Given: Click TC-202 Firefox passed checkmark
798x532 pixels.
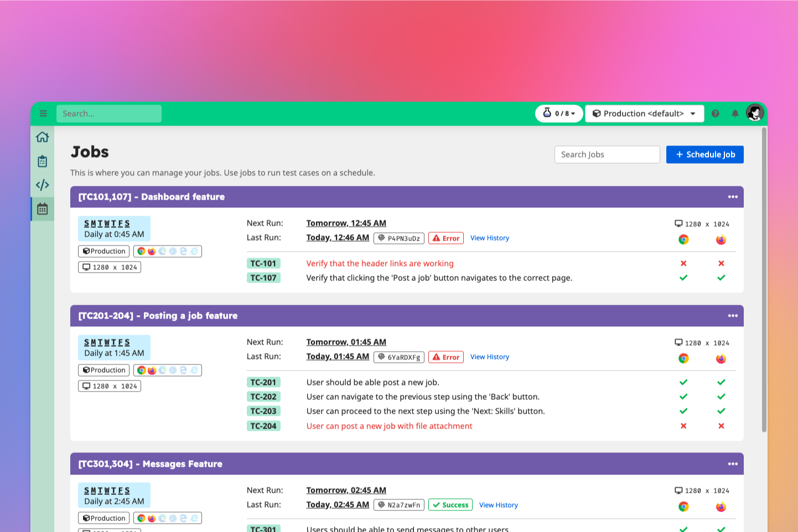Looking at the screenshot, I should coord(721,397).
